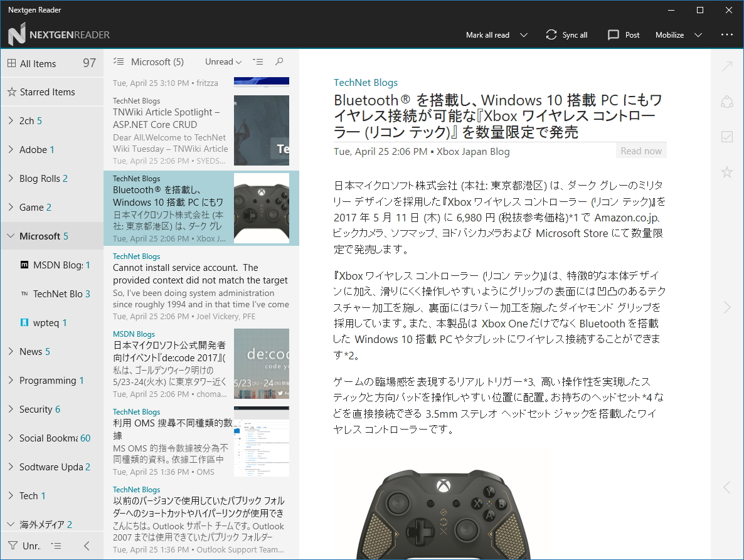This screenshot has height=560, width=744.
Task: Open the article in browser via arrow icon
Action: 726,65
